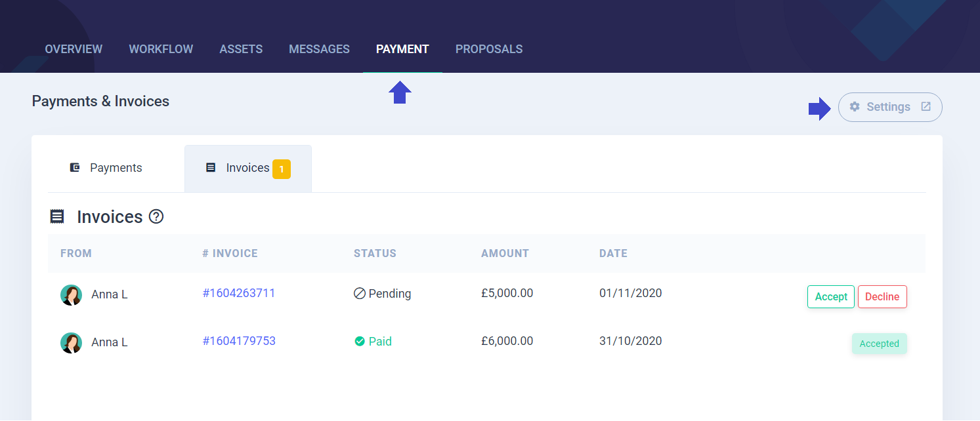Click the # INVOICE column header

click(230, 253)
